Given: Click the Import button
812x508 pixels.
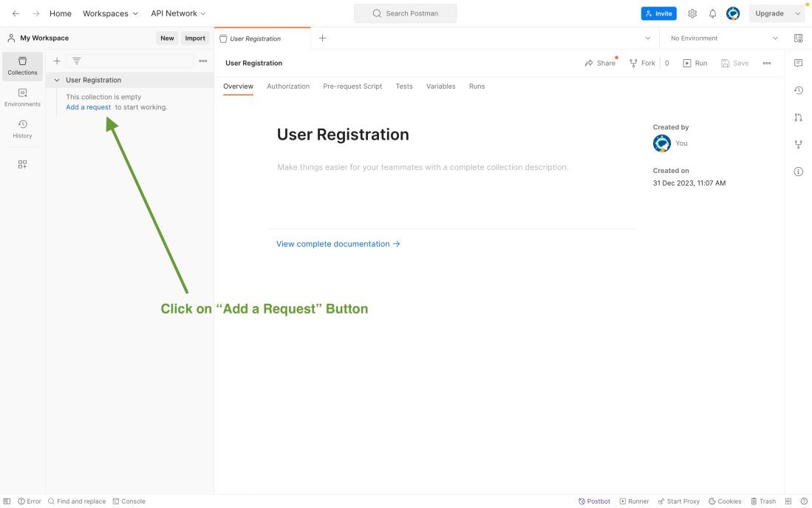Looking at the screenshot, I should (195, 38).
